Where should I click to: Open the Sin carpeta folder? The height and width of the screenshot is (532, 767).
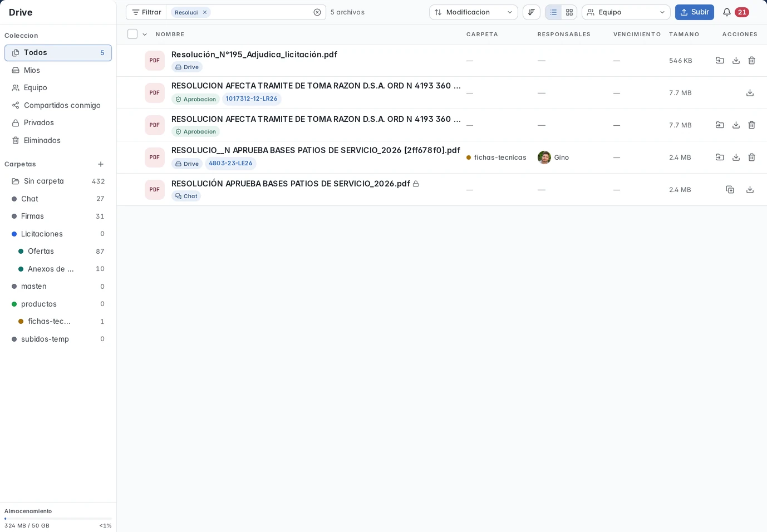(58, 181)
